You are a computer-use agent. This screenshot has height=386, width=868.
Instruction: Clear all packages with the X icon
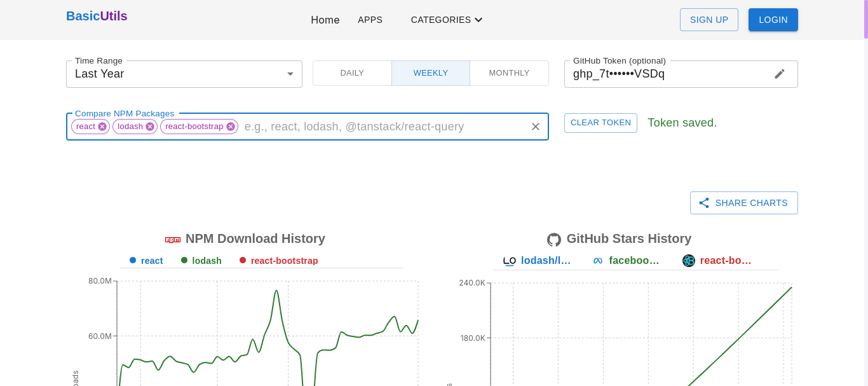pos(536,127)
